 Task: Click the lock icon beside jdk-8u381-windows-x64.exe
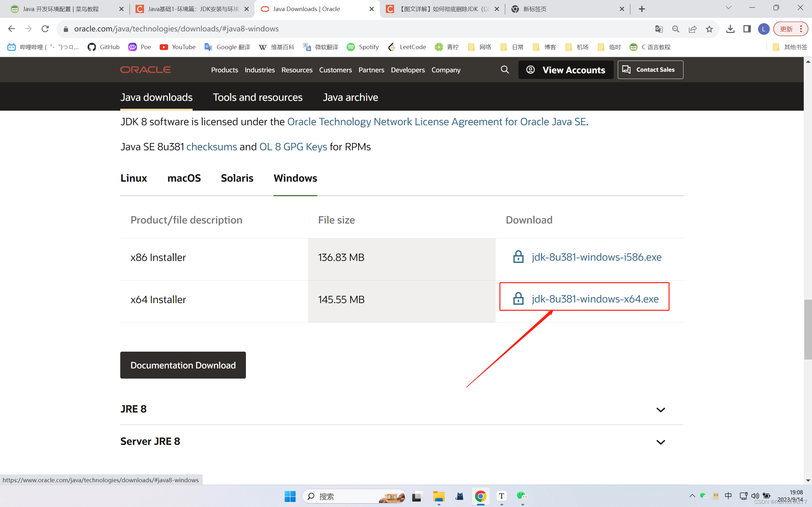point(518,298)
